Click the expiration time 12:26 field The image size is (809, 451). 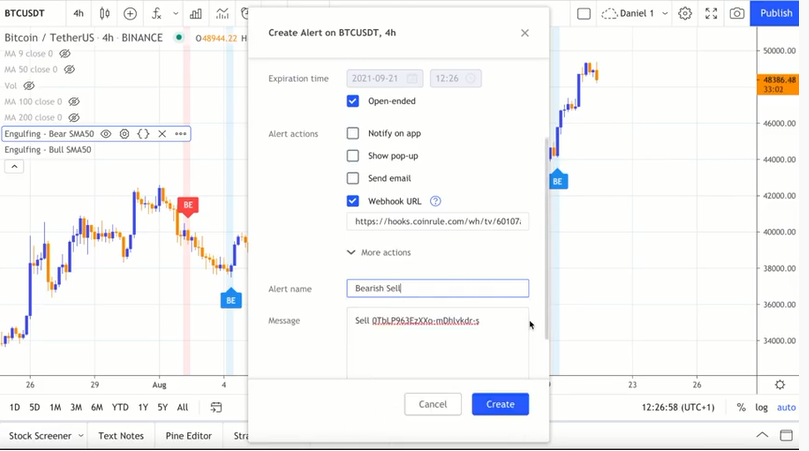pyautogui.click(x=456, y=78)
